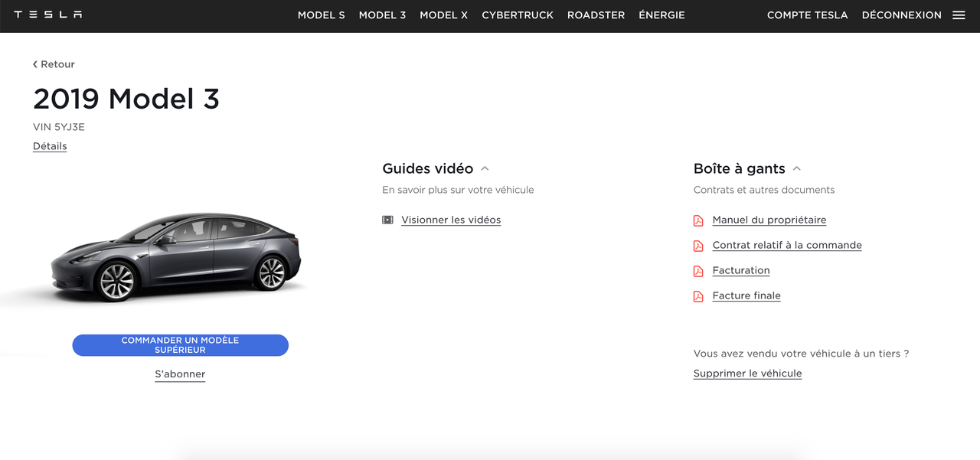Go back with the Retour link
The height and width of the screenshot is (460, 980).
54,64
